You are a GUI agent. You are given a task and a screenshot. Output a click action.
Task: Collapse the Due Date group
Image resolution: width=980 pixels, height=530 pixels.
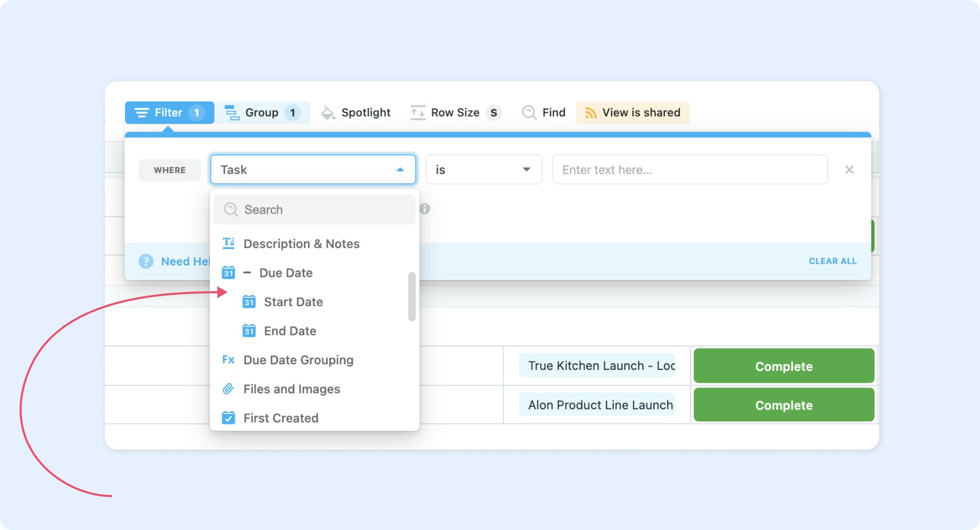click(247, 273)
